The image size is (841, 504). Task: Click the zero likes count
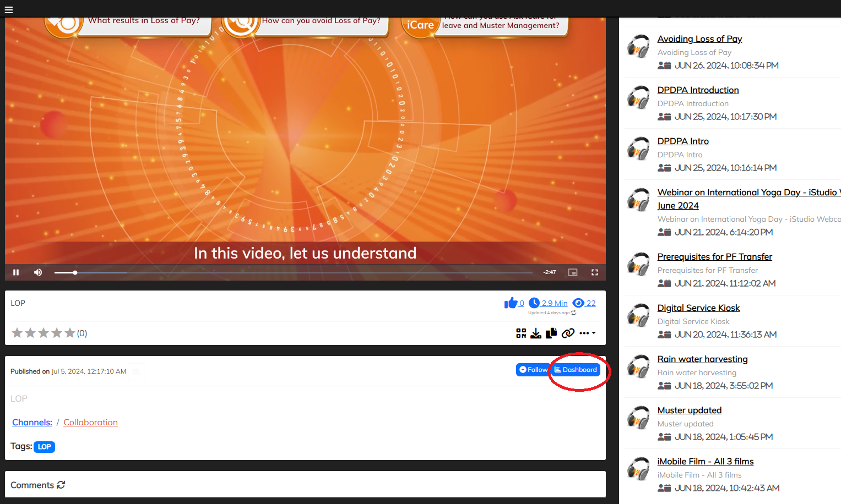pos(522,303)
